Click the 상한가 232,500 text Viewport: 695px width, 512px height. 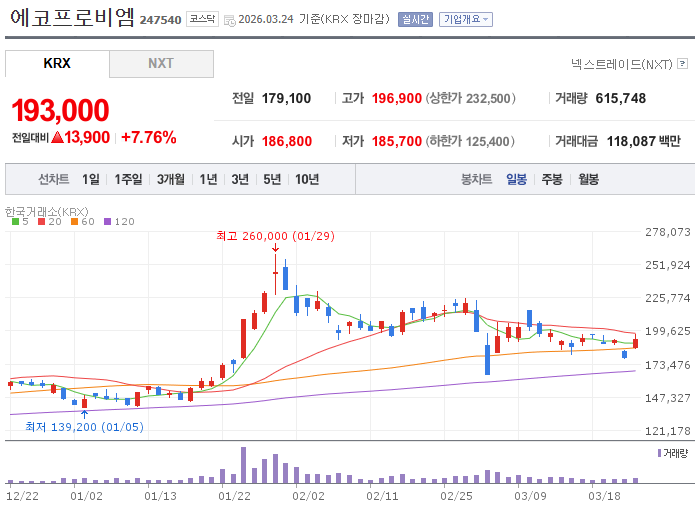click(471, 98)
